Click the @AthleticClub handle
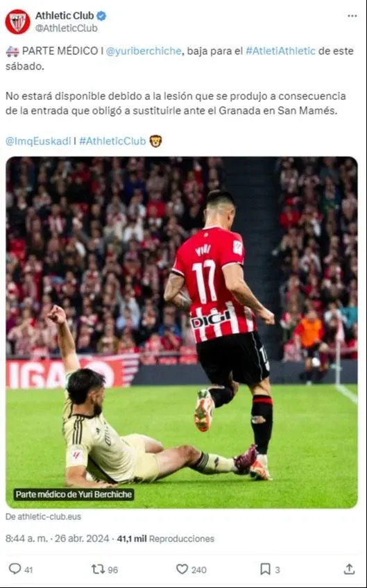The height and width of the screenshot is (588, 367). pyautogui.click(x=67, y=28)
